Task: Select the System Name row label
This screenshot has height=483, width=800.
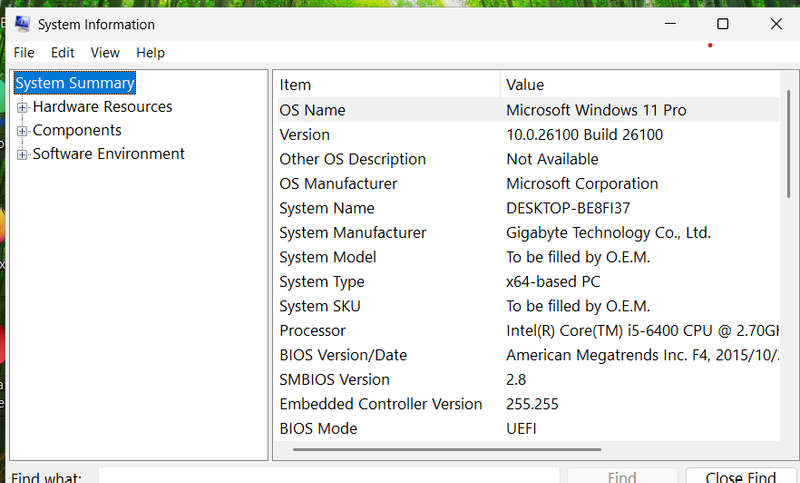Action: 327,208
